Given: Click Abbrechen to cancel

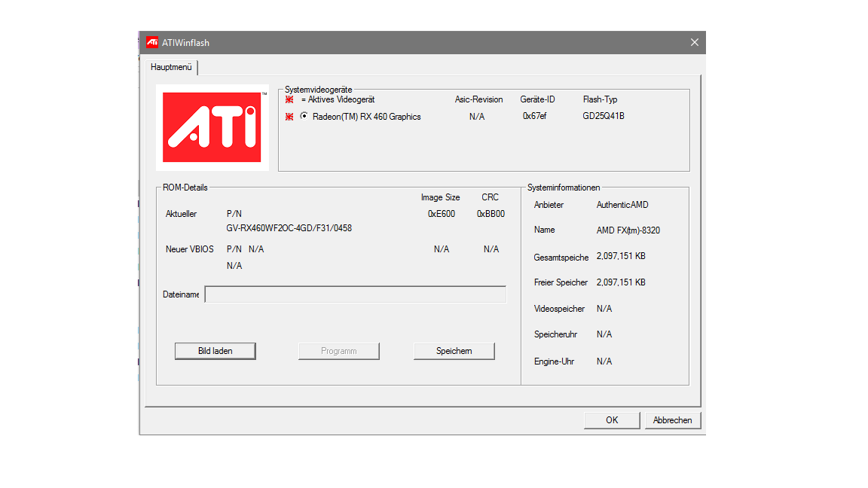Looking at the screenshot, I should point(673,420).
